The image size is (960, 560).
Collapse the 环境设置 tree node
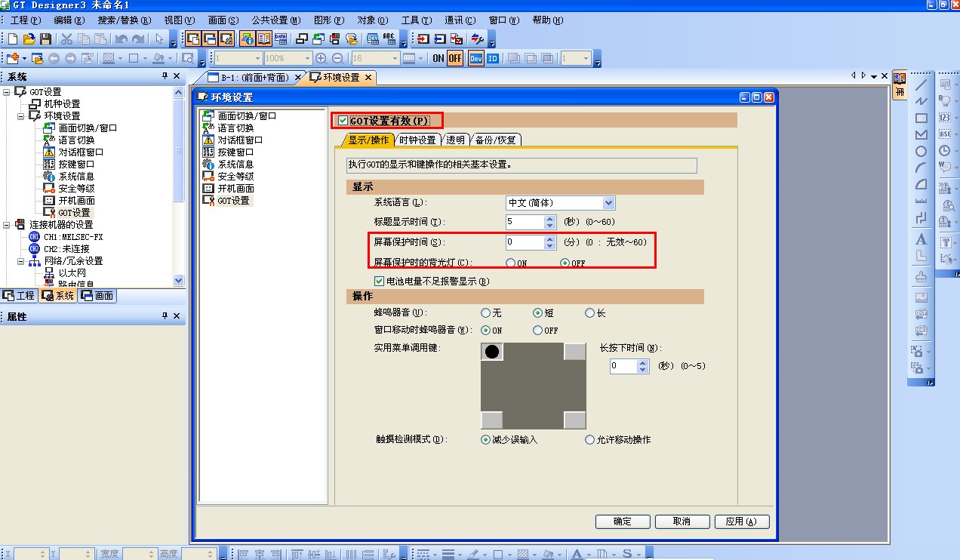click(21, 116)
